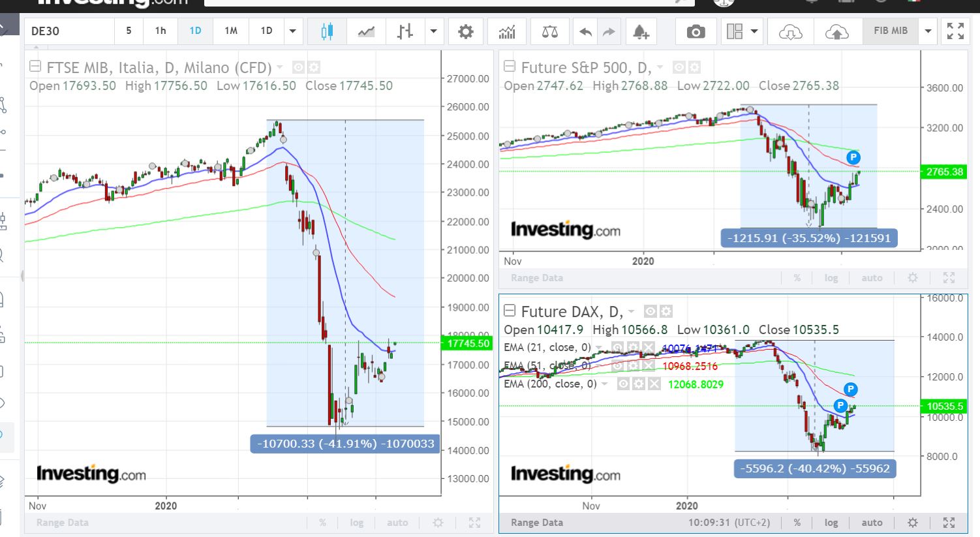
Task: Open Range Data on FTSE MIB chart
Action: pyautogui.click(x=62, y=523)
